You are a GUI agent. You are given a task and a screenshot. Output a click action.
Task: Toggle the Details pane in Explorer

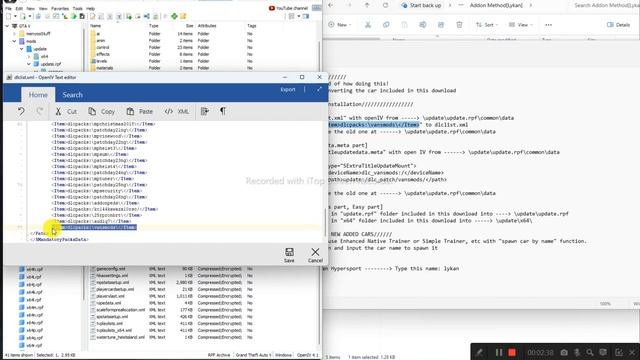618,25
